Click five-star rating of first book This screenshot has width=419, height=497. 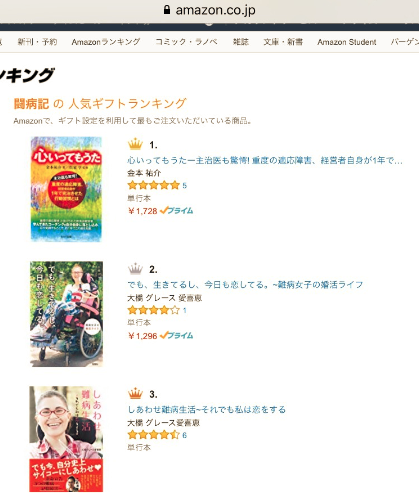[x=154, y=185]
